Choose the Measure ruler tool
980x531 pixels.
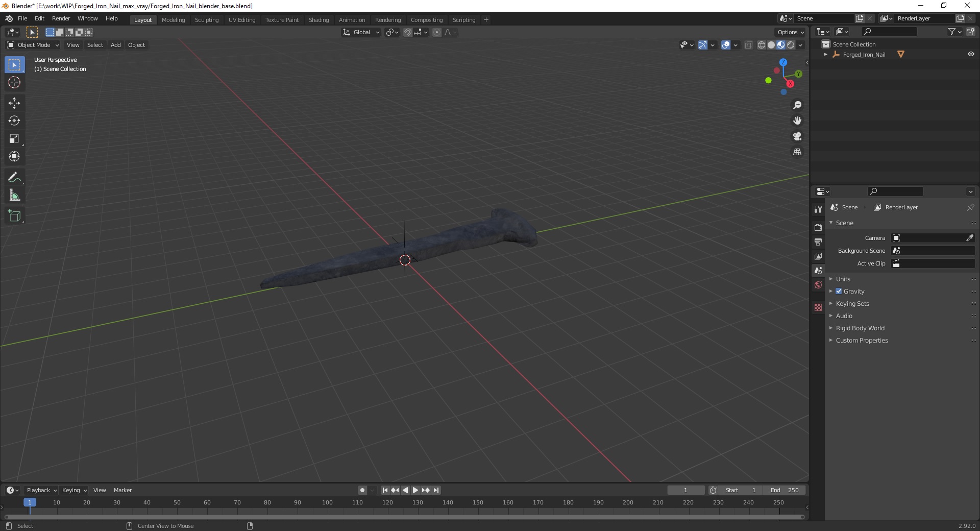point(14,195)
